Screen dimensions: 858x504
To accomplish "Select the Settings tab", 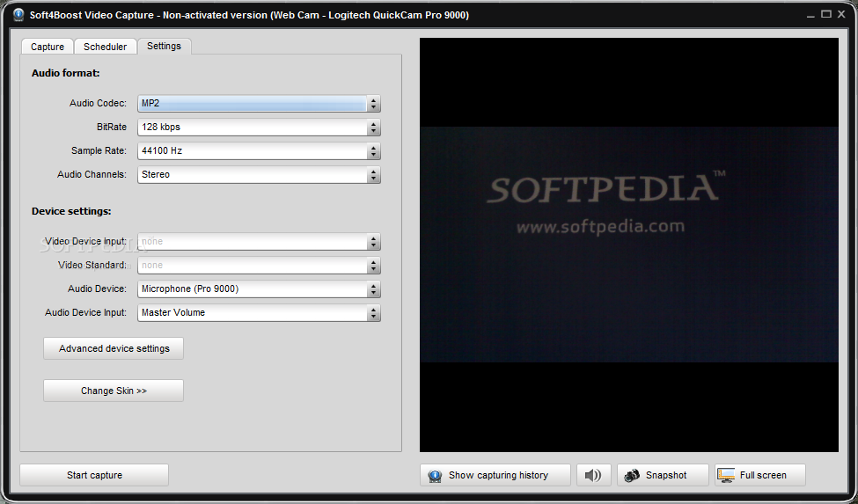I will (x=165, y=46).
